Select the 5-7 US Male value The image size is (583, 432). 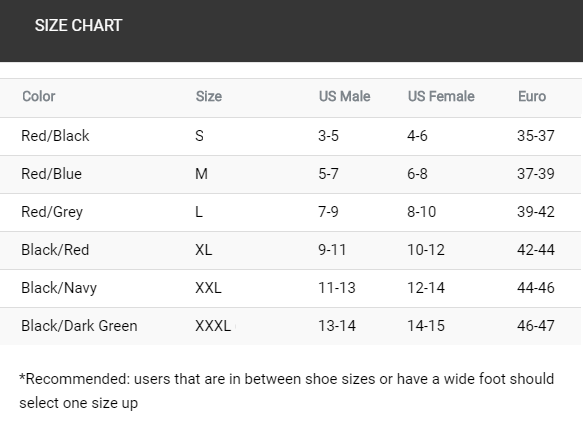328,174
